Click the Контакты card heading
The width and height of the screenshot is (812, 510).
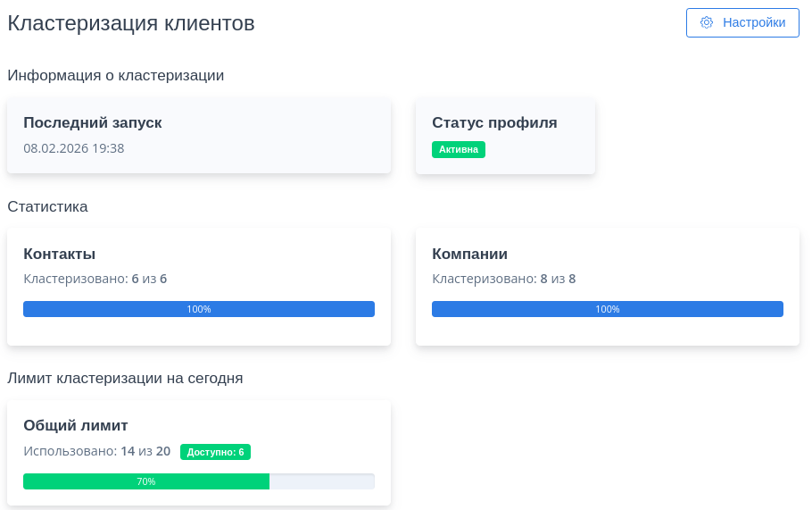coord(59,254)
